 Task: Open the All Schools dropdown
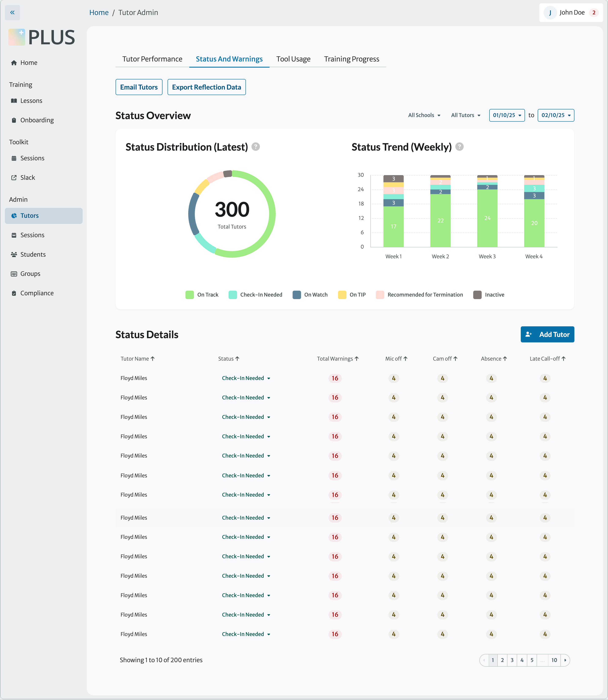click(x=424, y=115)
